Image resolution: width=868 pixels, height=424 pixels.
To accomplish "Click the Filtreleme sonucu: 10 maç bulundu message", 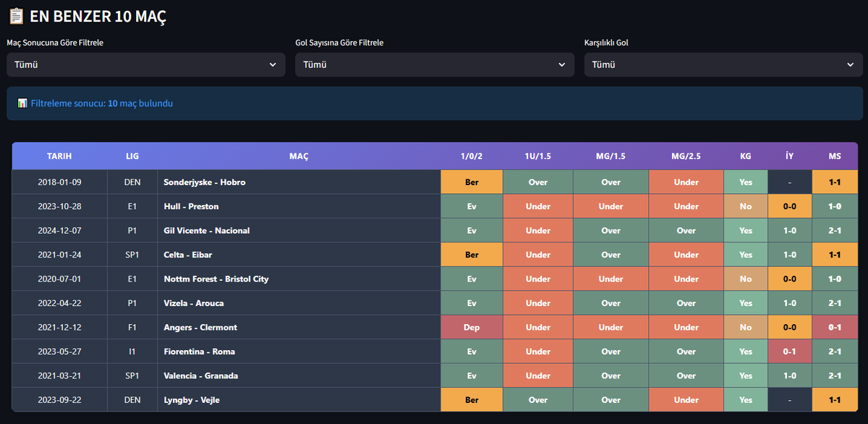I will [102, 103].
